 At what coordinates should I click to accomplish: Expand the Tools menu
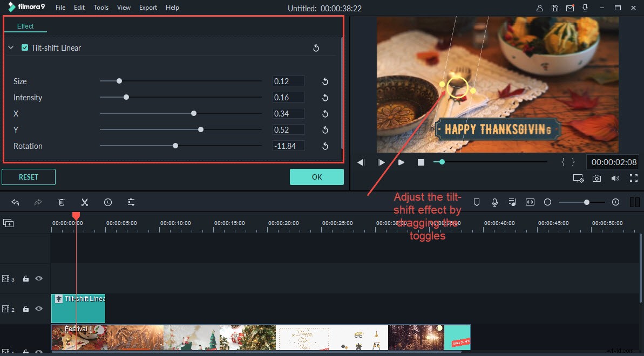click(100, 7)
